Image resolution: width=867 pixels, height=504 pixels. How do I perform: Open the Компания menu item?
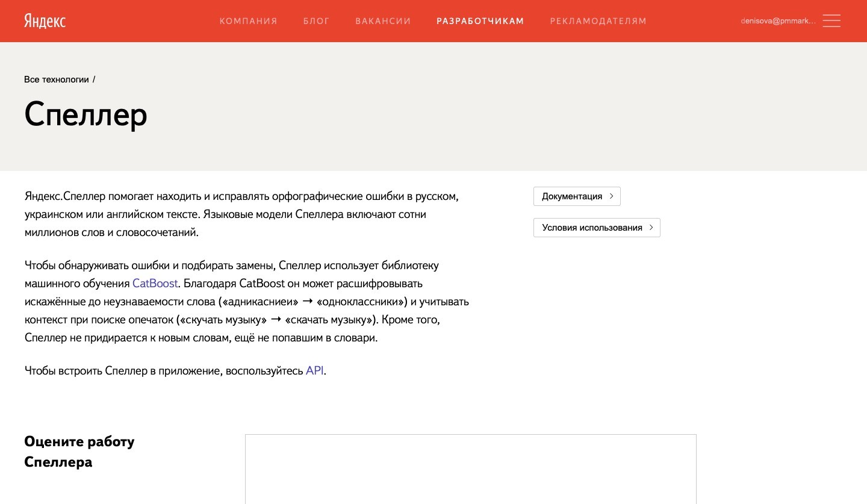tap(248, 21)
